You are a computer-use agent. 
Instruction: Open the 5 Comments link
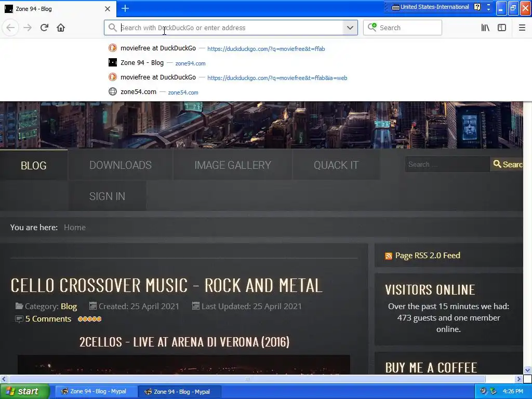pos(48,319)
